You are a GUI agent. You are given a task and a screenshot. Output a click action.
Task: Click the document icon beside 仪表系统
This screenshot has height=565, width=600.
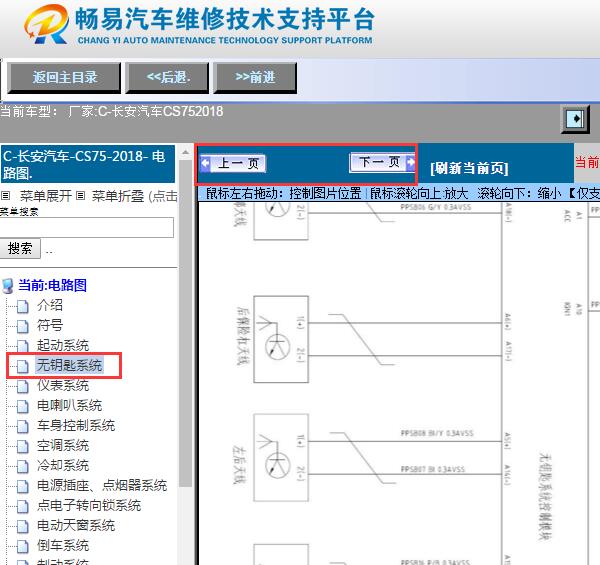[x=23, y=386]
